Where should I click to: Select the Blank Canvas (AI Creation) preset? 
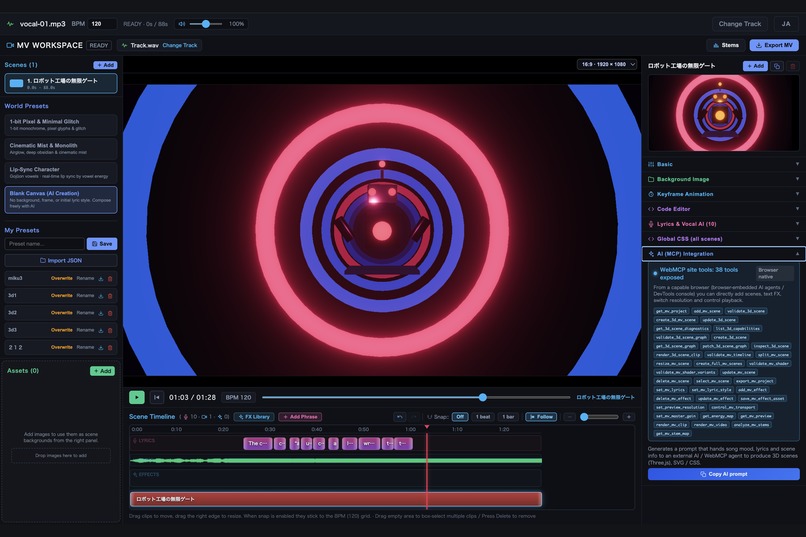(x=61, y=199)
